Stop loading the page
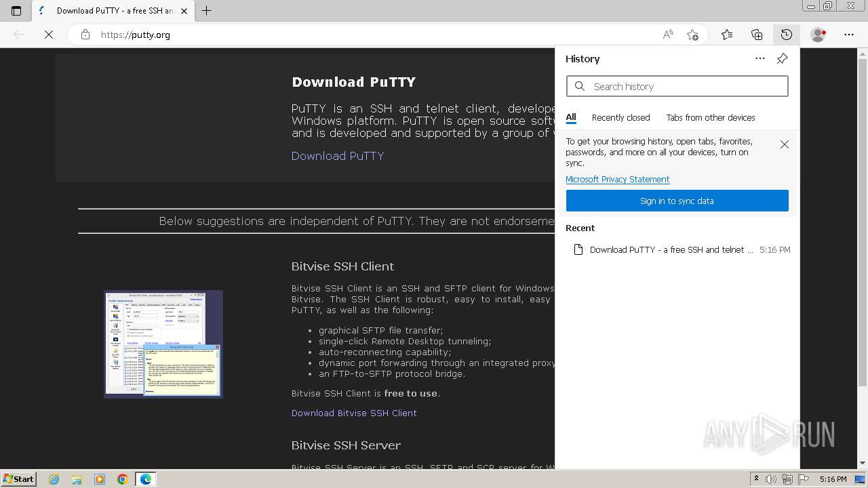Viewport: 868px width, 488px height. [x=49, y=35]
